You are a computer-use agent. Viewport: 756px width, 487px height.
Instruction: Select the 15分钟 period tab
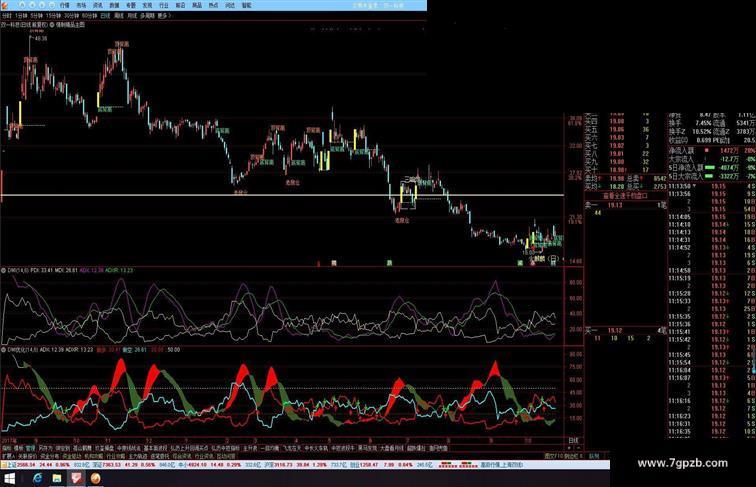pyautogui.click(x=53, y=16)
